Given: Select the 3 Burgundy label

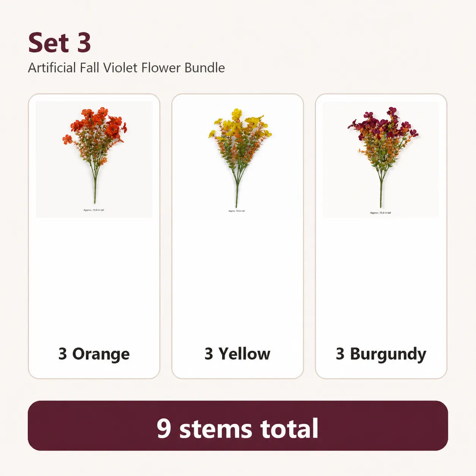Looking at the screenshot, I should (x=381, y=354).
